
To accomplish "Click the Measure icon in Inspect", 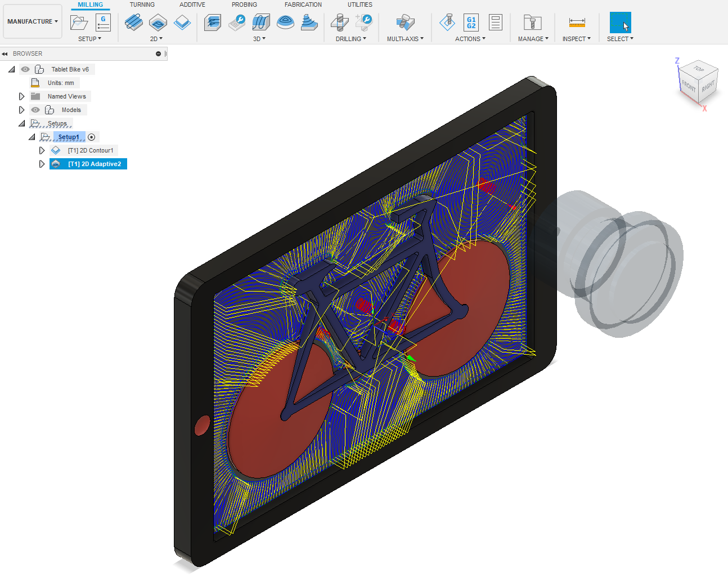I will point(577,23).
